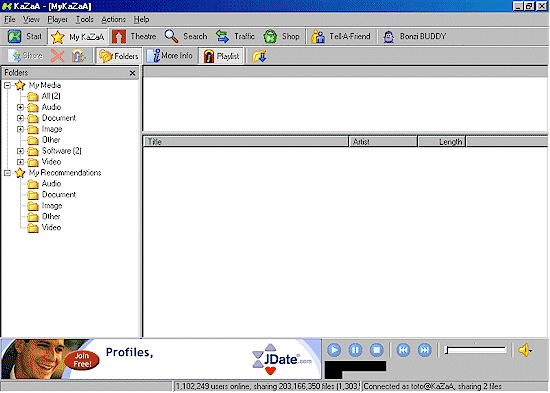Open the Player menu
This screenshot has width=550, height=393.
click(58, 20)
